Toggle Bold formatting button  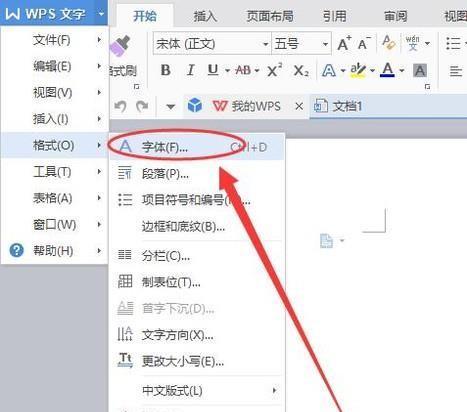[x=166, y=70]
